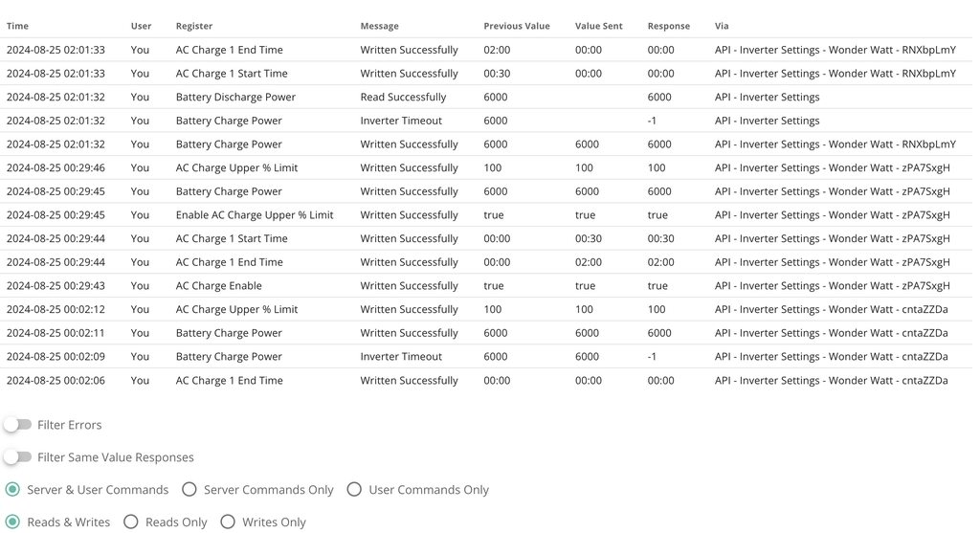
Task: Click Enable AC Charge Upper % Limit entry
Action: tap(255, 215)
